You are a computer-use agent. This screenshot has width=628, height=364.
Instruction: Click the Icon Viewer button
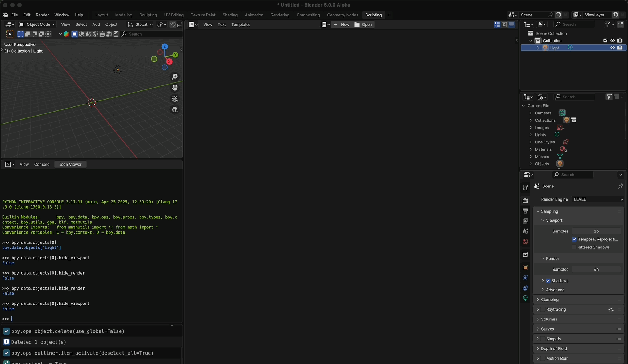point(71,165)
